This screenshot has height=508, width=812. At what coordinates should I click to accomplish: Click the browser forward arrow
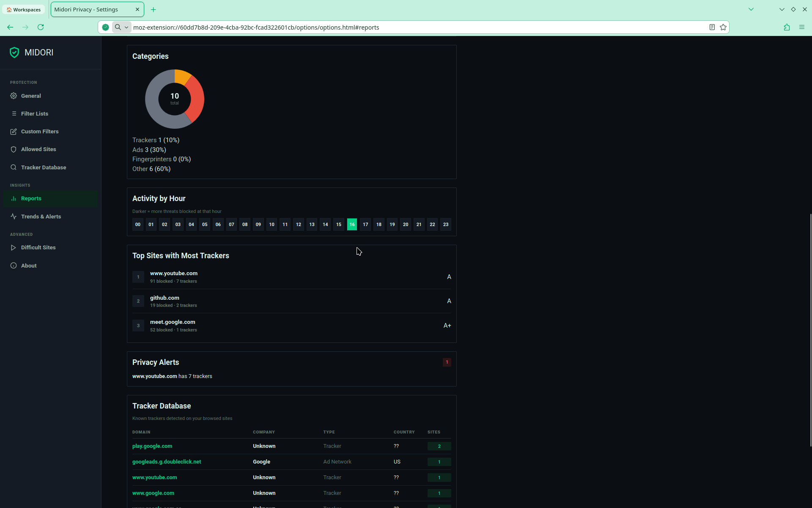coord(25,27)
